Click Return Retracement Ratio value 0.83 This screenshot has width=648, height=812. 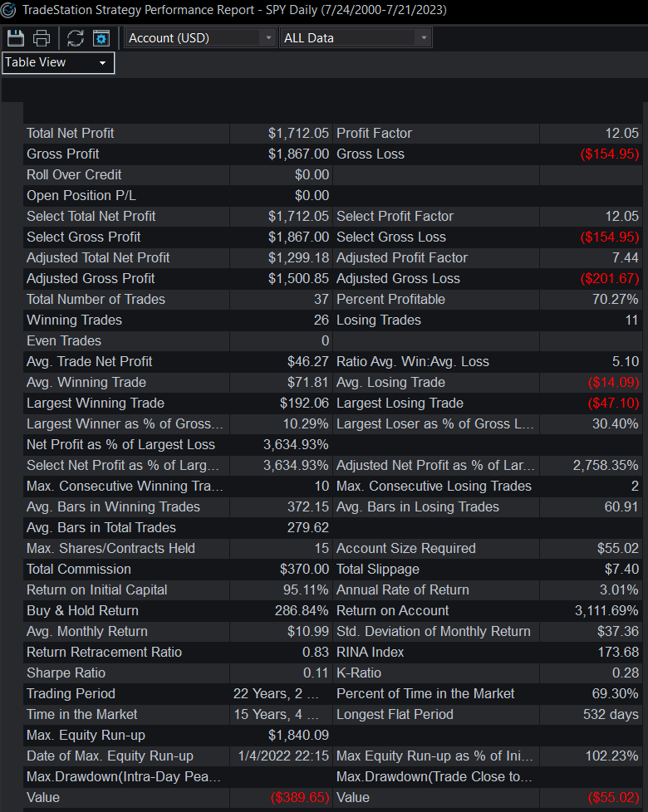click(x=316, y=651)
